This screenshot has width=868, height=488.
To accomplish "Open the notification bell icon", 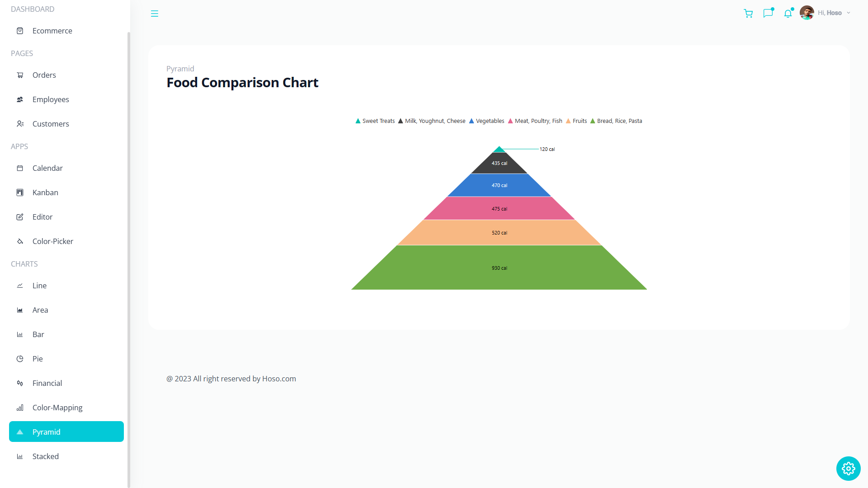I will (x=788, y=14).
